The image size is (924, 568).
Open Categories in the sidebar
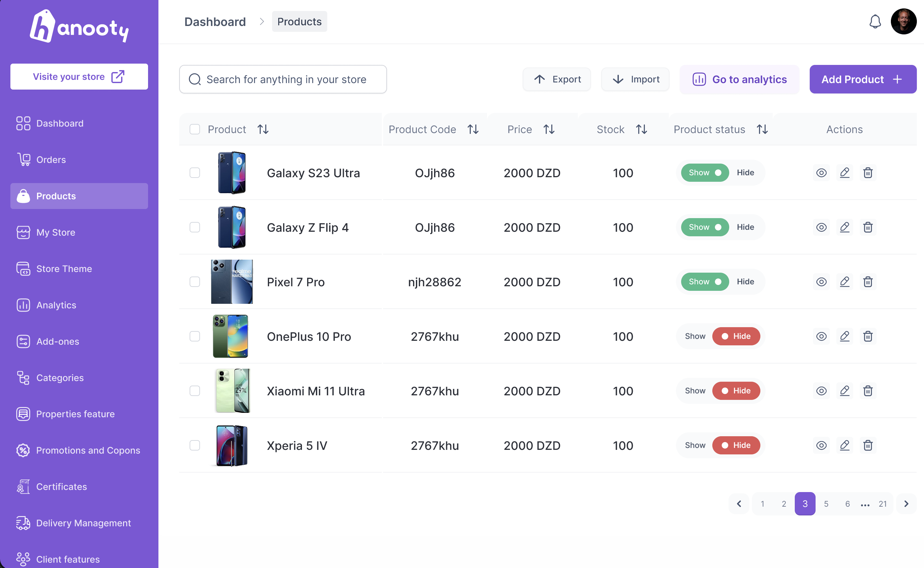(x=79, y=378)
